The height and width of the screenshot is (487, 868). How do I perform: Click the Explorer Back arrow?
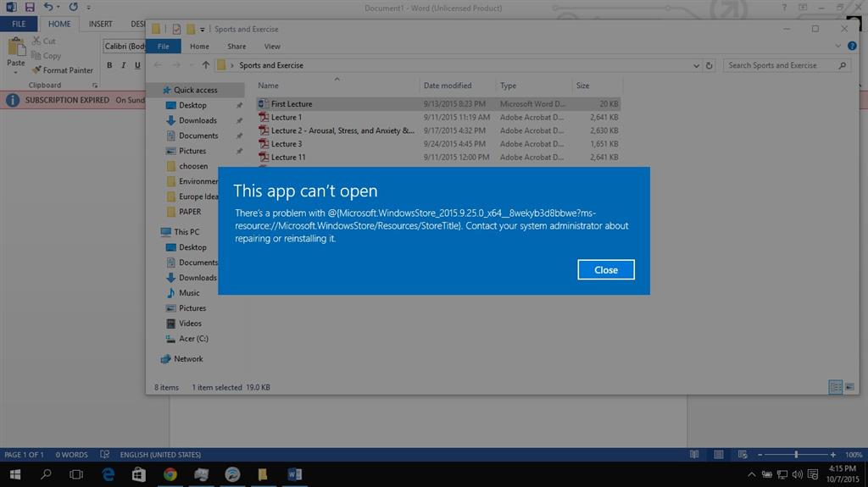158,65
